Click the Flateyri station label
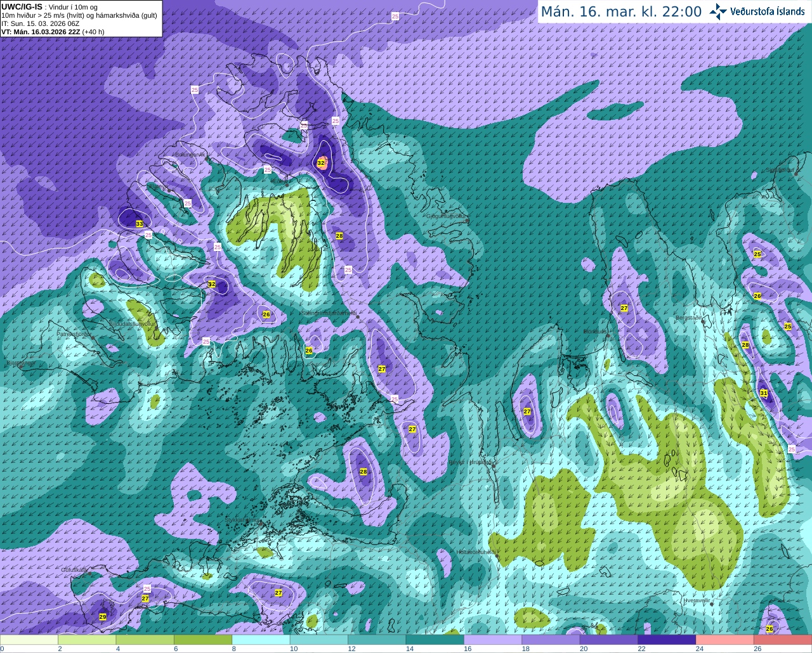812x653 pixels. pos(157,186)
